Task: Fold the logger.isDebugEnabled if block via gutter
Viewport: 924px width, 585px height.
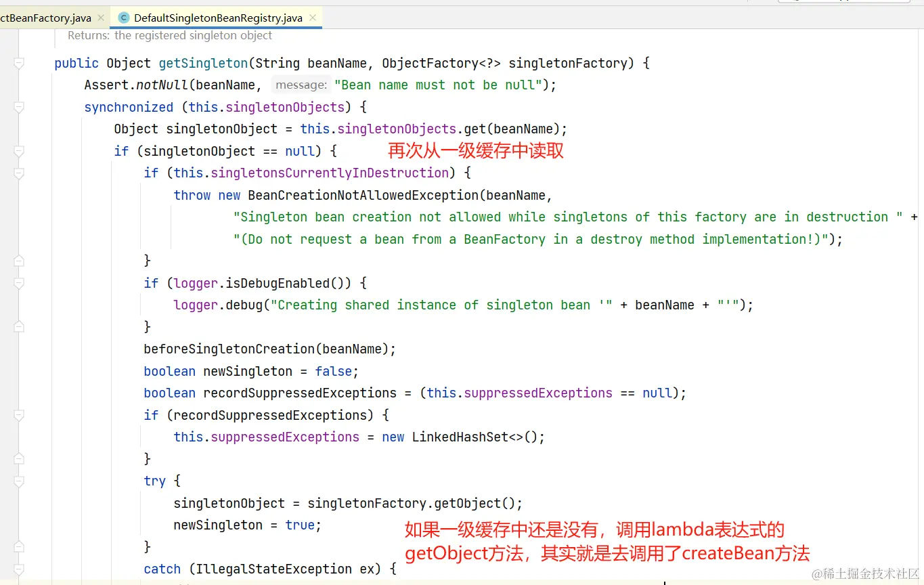Action: (x=19, y=282)
